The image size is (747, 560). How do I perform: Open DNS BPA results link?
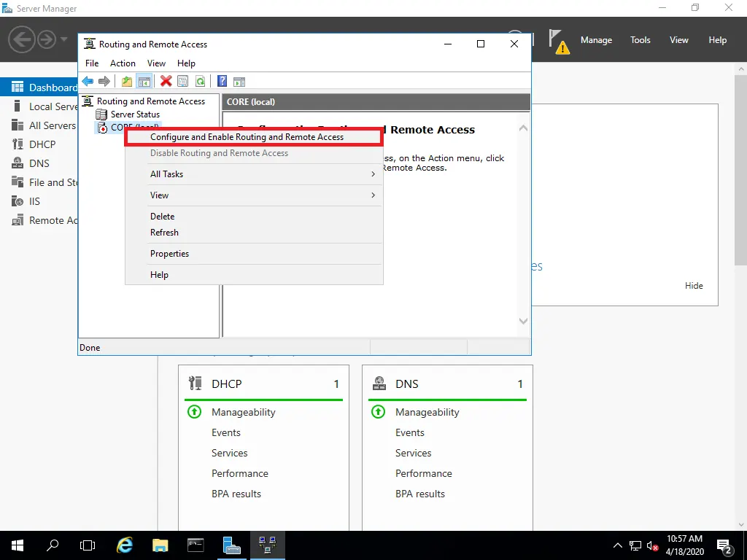[419, 494]
